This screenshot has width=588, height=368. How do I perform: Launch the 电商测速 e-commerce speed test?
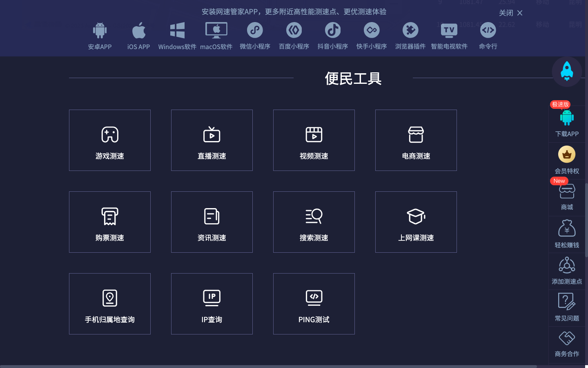416,140
